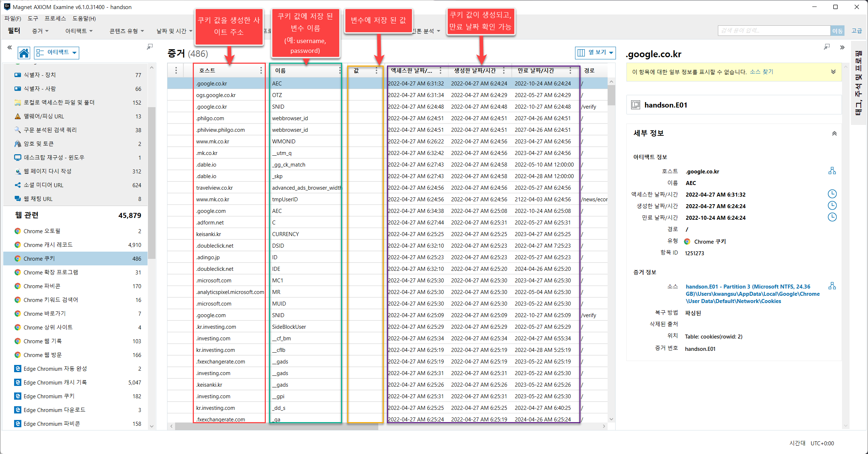Viewport: 868px width, 454px height.
Task: Select Edge Chromium 쿠키 artifact
Action: (x=76, y=396)
